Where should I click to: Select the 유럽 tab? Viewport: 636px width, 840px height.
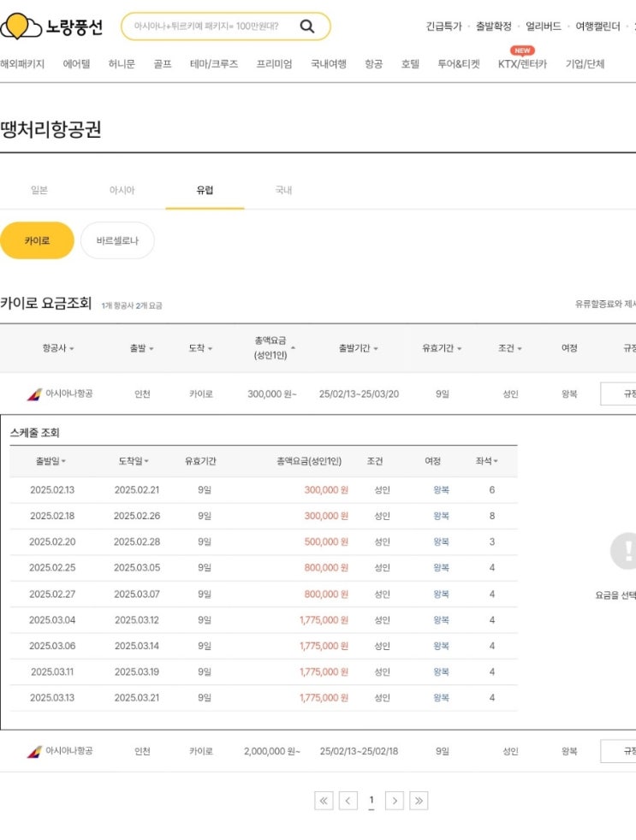click(205, 190)
